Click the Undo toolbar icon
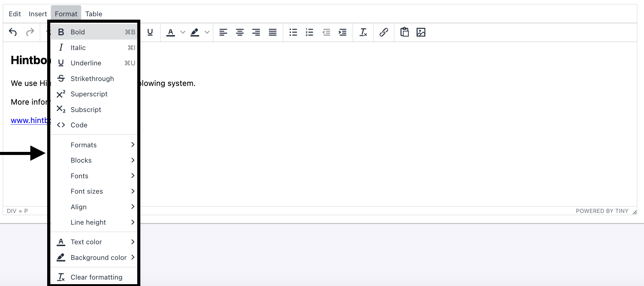Screen dimensions: 644x286 (13, 32)
